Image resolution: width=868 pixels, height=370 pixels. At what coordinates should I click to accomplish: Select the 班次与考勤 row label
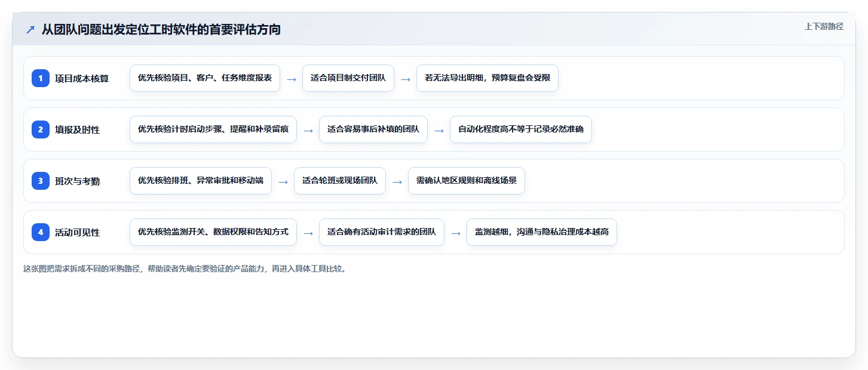pos(78,181)
